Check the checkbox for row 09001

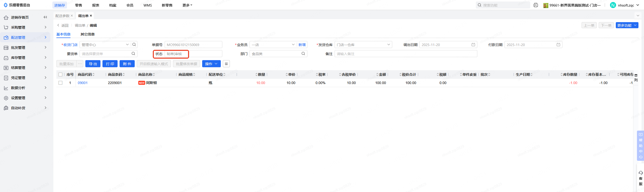60,83
